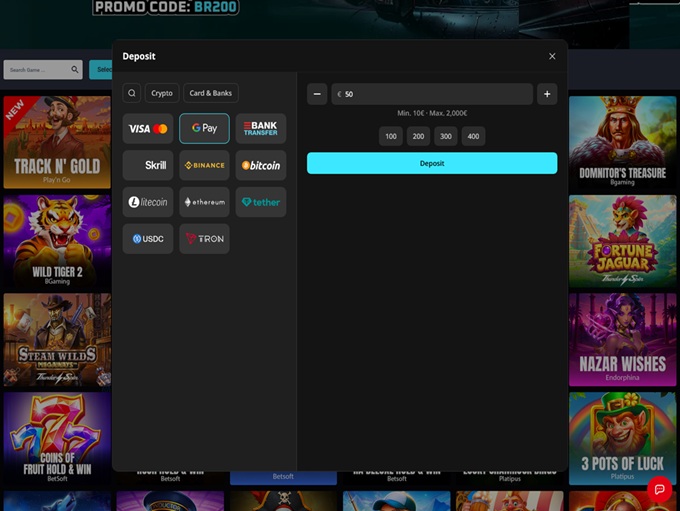Close the Deposit dialog
This screenshot has width=680, height=511.
[552, 56]
